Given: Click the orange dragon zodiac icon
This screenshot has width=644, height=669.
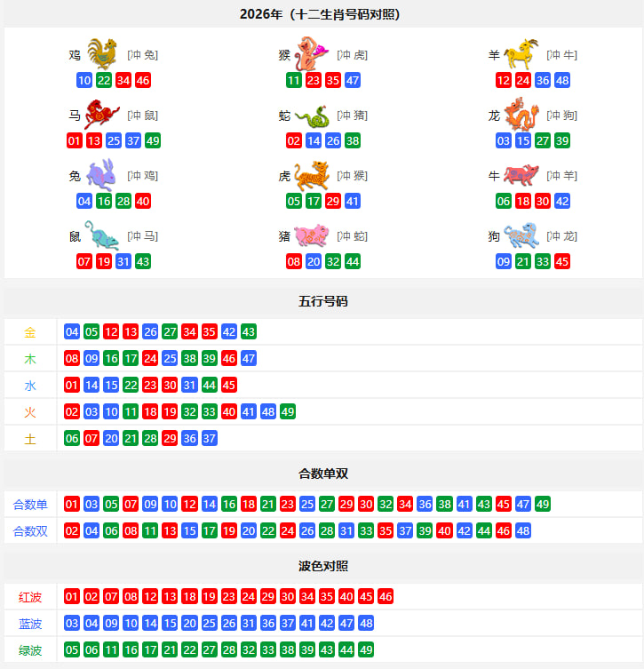Looking at the screenshot, I should [521, 114].
